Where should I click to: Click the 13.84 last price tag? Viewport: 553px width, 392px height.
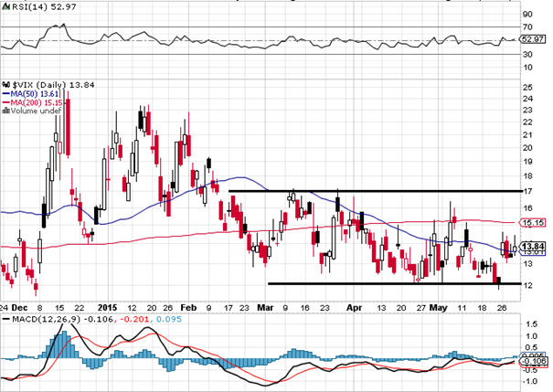[534, 246]
